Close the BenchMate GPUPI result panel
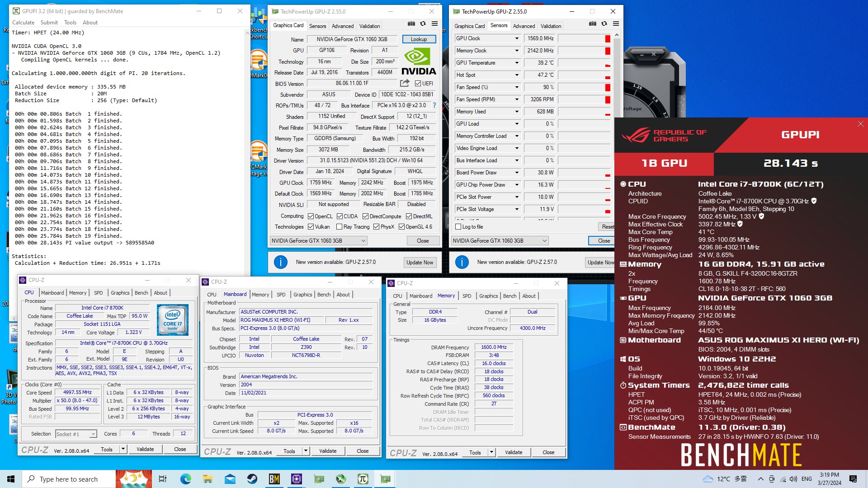 click(860, 124)
